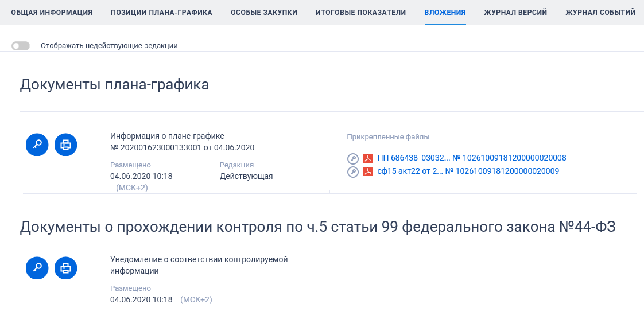Open the ОСОБЫЕ ЗАКУПКИ tab
The height and width of the screenshot is (316, 644).
[264, 13]
